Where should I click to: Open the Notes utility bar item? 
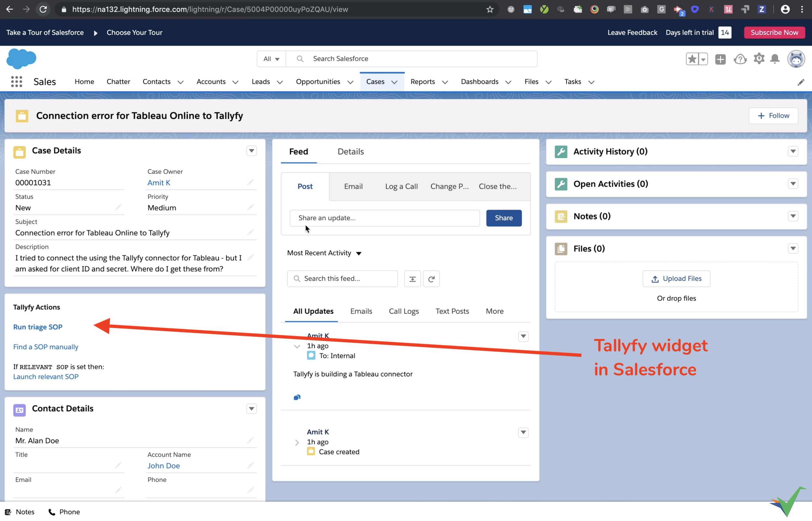(x=20, y=512)
